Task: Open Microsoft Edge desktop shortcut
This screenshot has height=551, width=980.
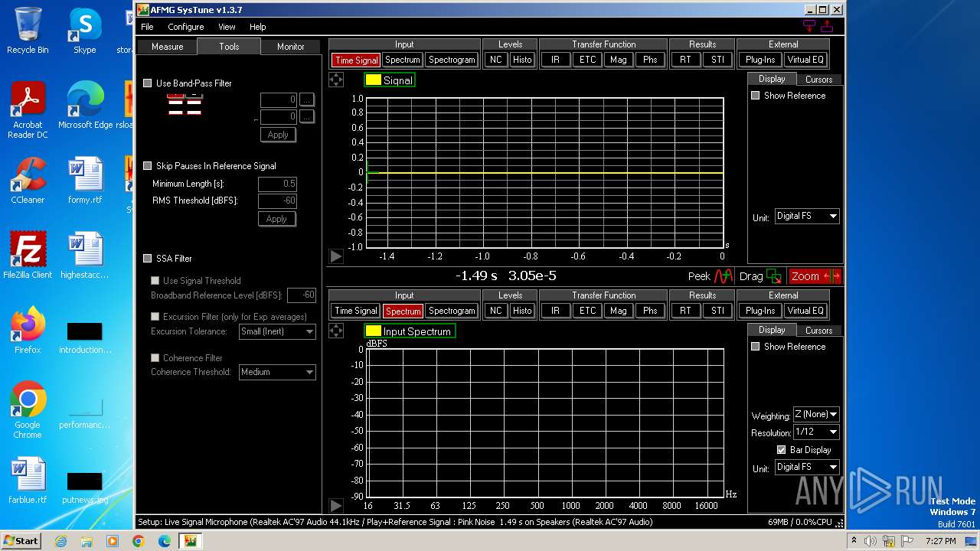Action: point(85,106)
